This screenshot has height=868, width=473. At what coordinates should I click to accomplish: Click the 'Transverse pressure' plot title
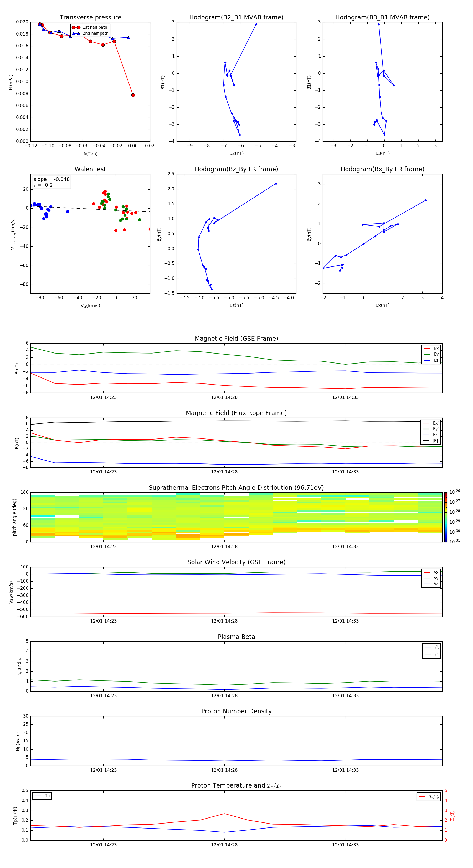coord(90,18)
